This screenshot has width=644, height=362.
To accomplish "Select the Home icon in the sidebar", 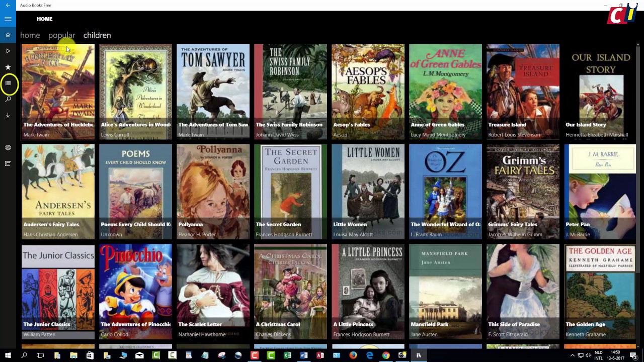I will [8, 35].
